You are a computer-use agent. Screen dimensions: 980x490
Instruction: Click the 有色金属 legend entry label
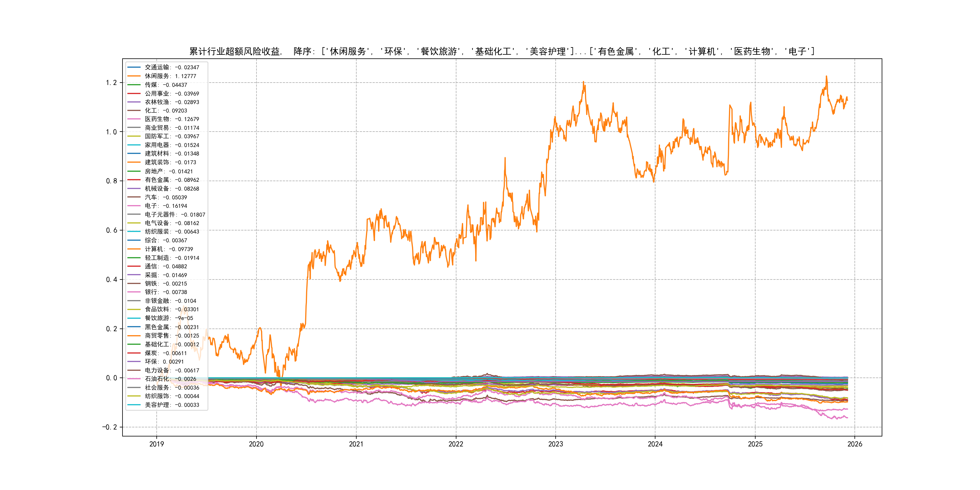pyautogui.click(x=171, y=180)
